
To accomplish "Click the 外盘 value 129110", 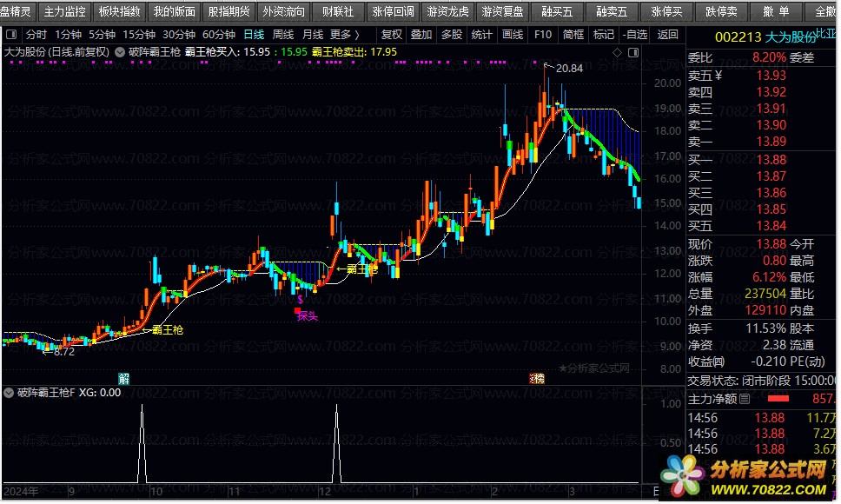I will (765, 310).
